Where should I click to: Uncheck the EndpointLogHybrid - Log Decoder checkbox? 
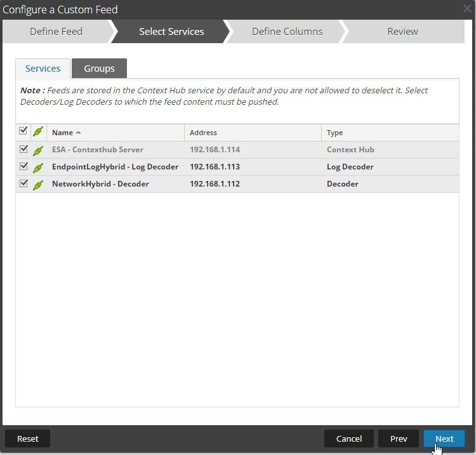(23, 166)
